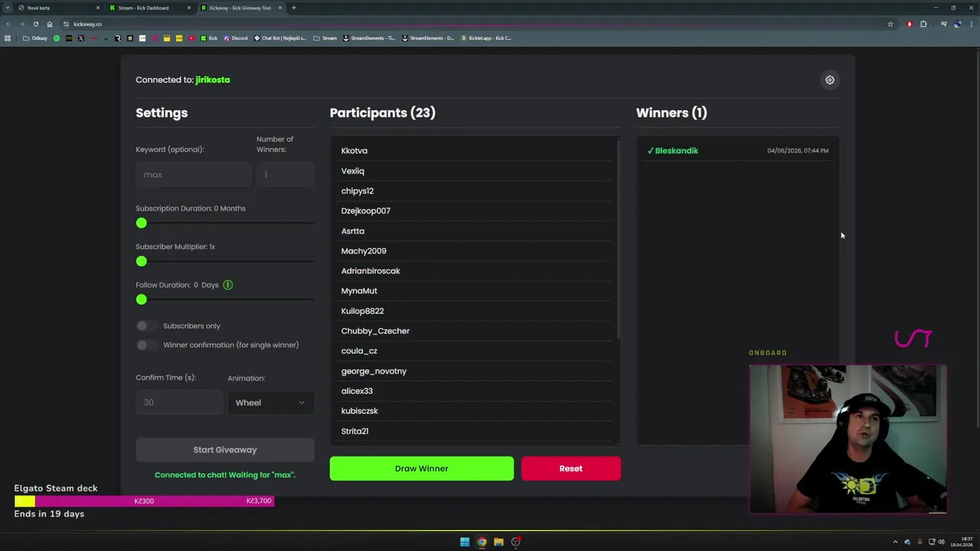Open the X bookmark icon
Screen dimensions: 980x551
80,37
